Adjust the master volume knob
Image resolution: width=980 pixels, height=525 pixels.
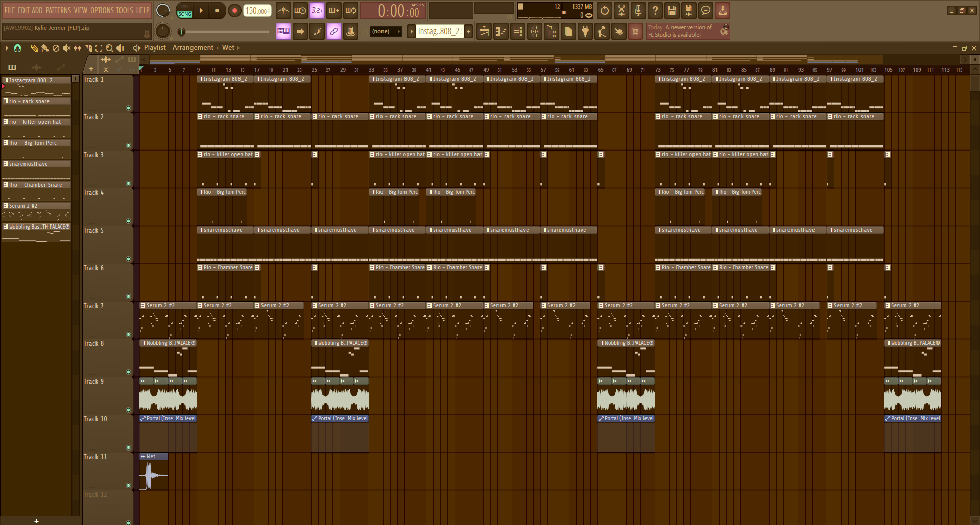[163, 10]
